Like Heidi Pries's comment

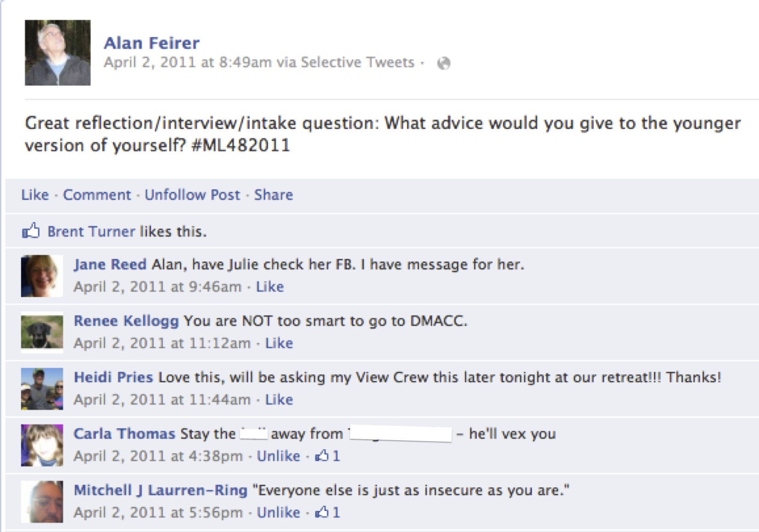click(279, 400)
